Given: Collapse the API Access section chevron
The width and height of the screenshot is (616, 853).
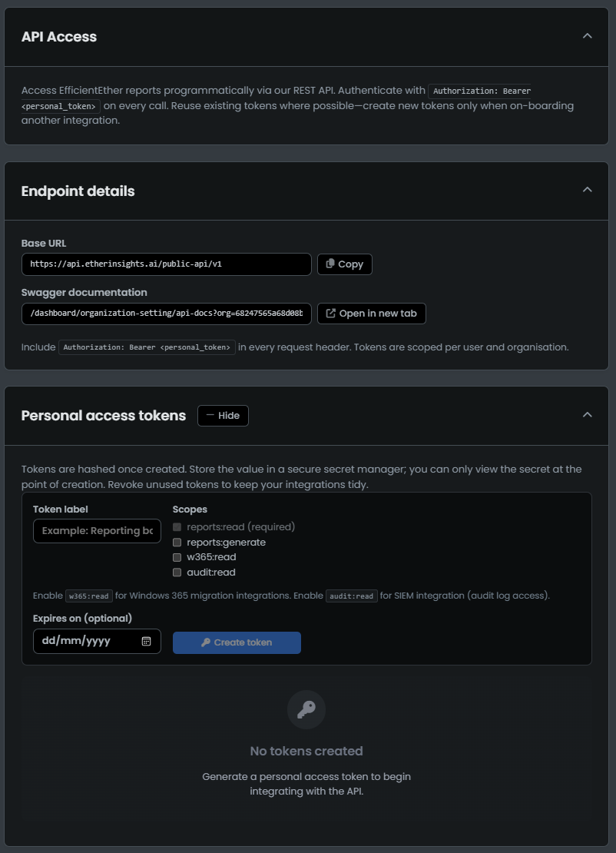Looking at the screenshot, I should 587,36.
